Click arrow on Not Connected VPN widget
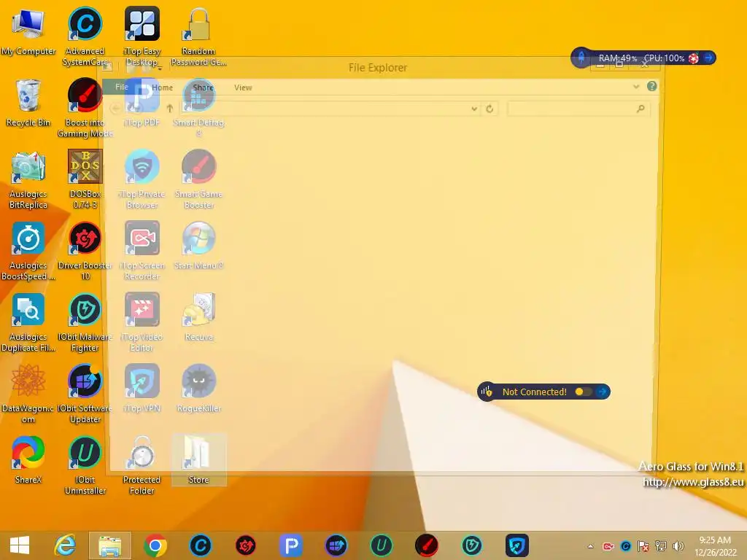Viewport: 747px width, 560px height. click(602, 392)
